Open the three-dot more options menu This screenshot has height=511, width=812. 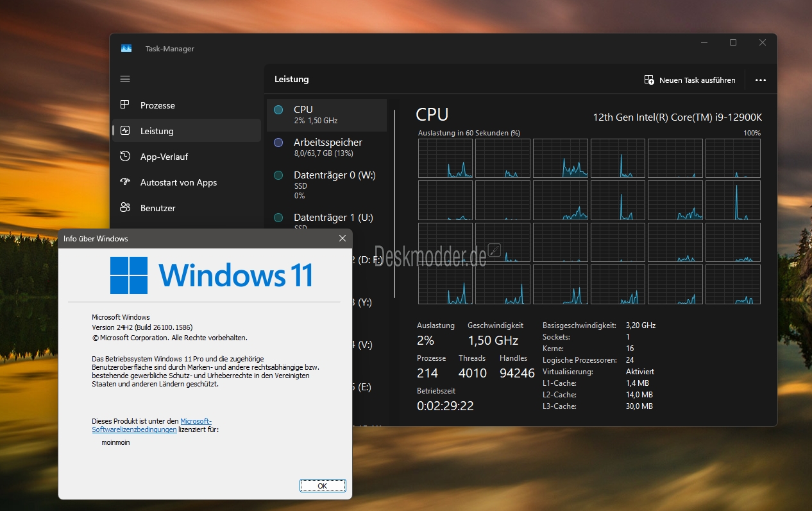point(761,80)
